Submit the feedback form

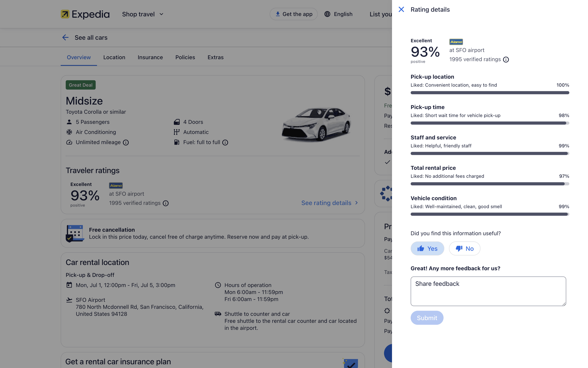coord(427,318)
